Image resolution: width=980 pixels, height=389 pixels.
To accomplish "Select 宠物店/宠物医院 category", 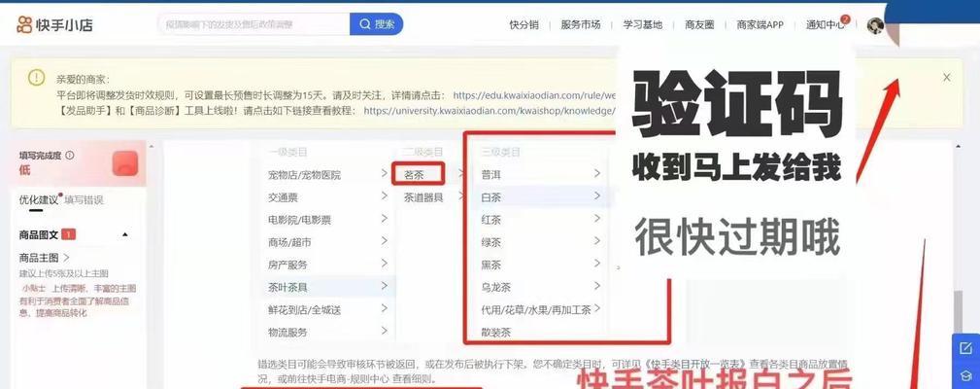I will coord(304,175).
